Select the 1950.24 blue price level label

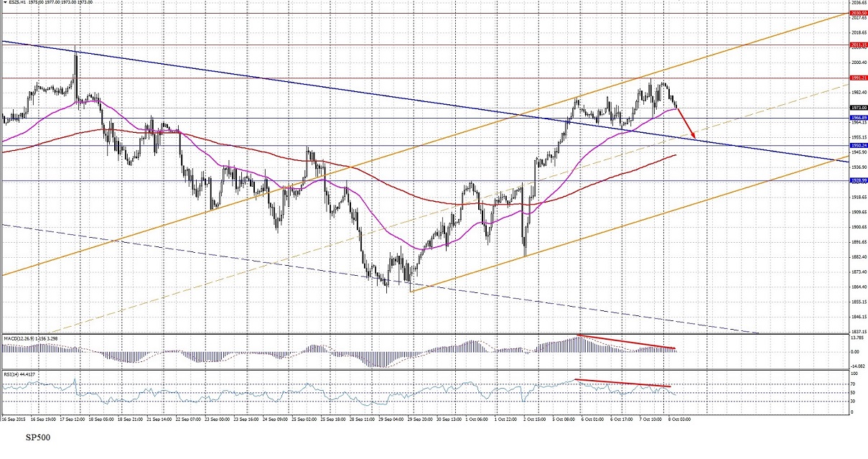859,145
